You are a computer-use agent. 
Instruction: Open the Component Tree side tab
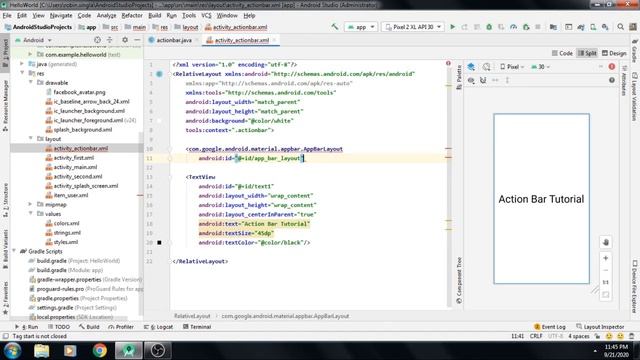(459, 280)
